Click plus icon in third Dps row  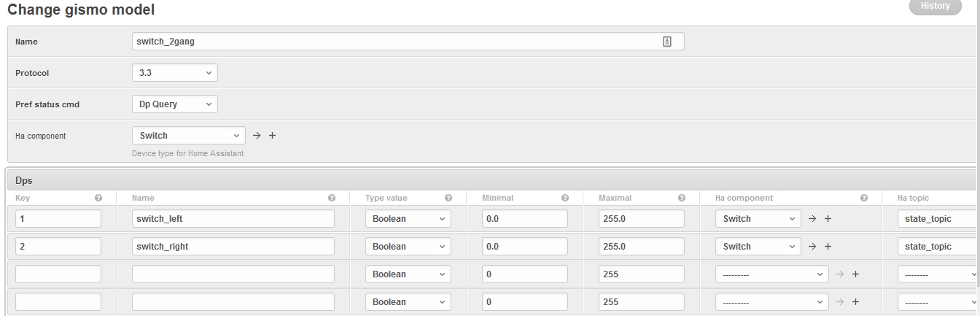click(855, 274)
